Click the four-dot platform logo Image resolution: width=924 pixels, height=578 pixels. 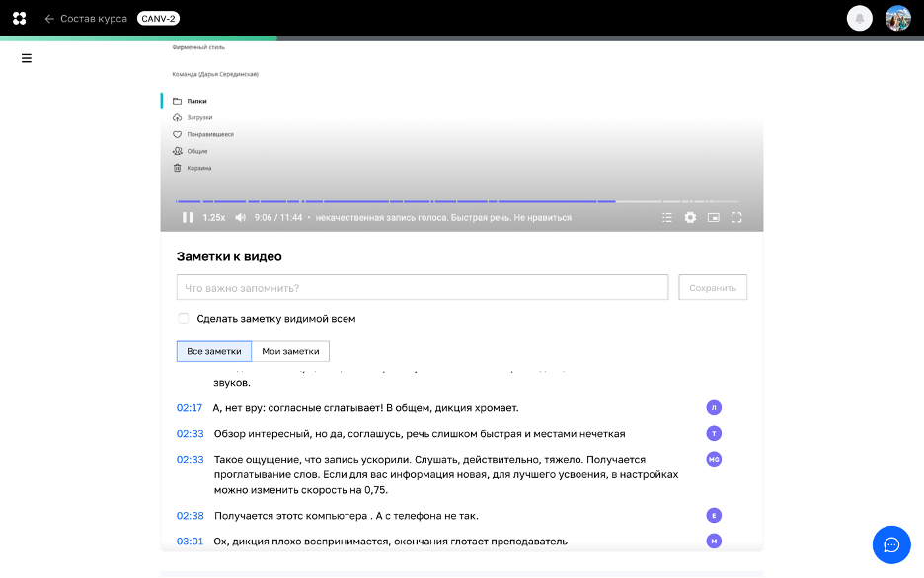(x=20, y=18)
